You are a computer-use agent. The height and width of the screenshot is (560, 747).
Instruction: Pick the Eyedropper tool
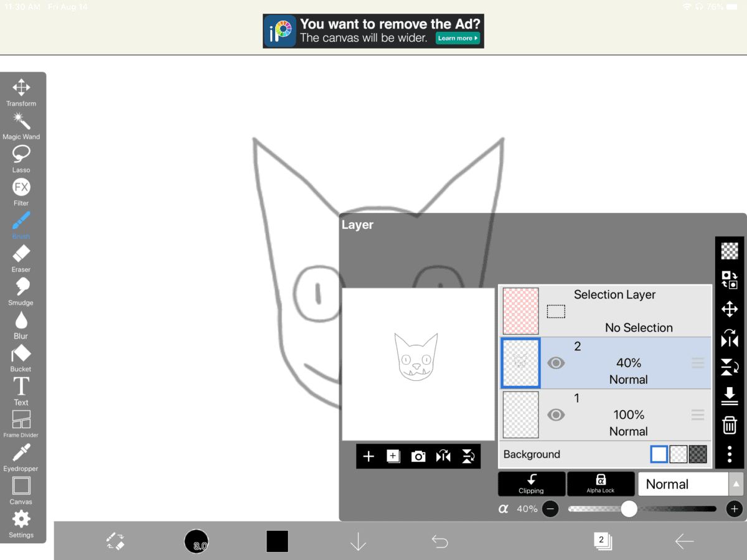pos(21,452)
